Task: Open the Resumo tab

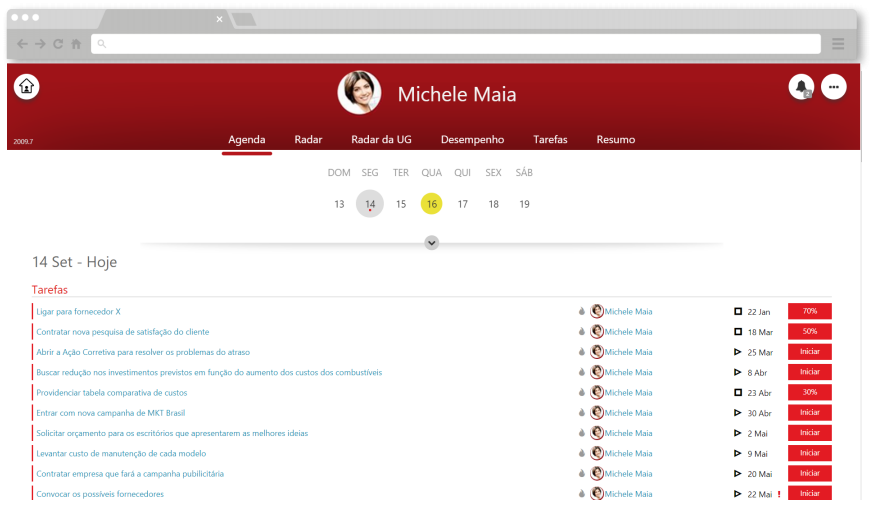Action: (616, 140)
